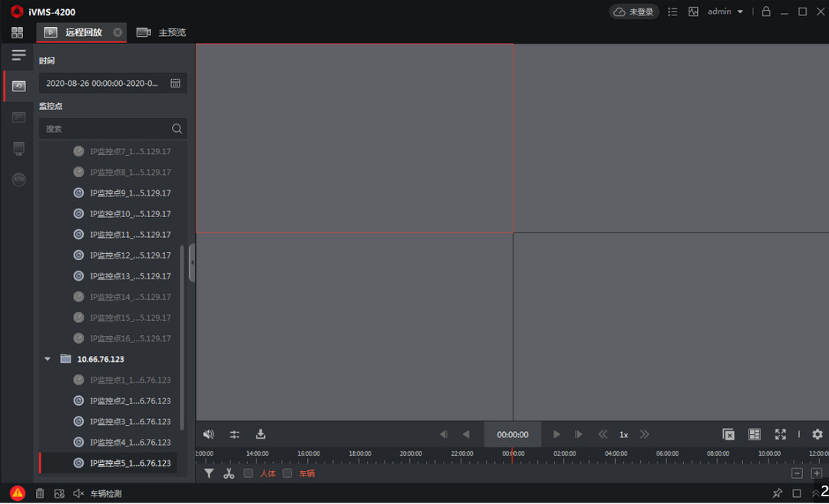Screen dimensions: 829x504
Task: Open playback settings with the gear icon
Action: [x=817, y=434]
